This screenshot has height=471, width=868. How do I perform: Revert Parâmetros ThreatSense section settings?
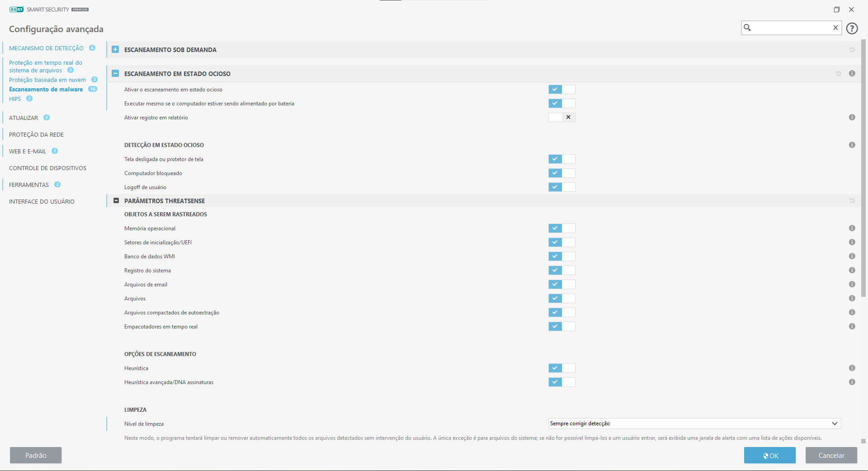(x=852, y=201)
